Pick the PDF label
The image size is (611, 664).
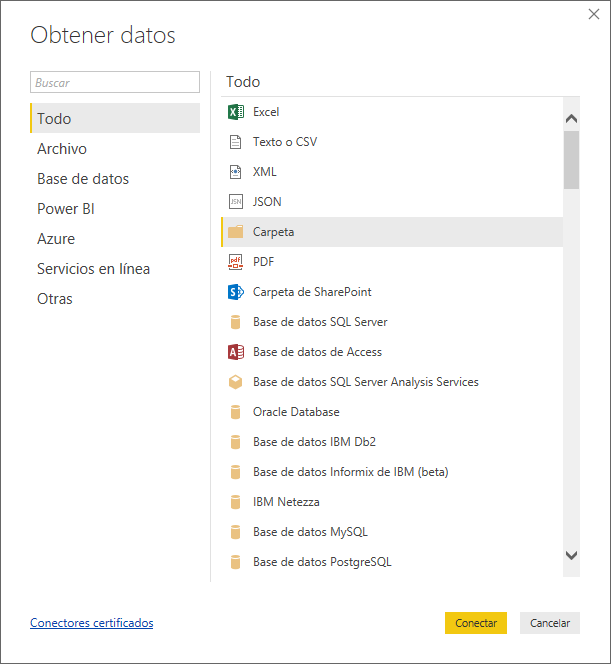tap(263, 262)
